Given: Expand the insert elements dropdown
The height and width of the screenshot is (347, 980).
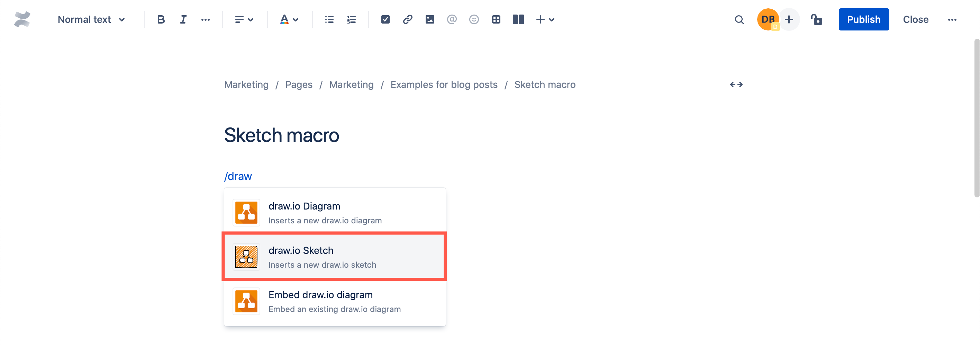Looking at the screenshot, I should (x=545, y=19).
